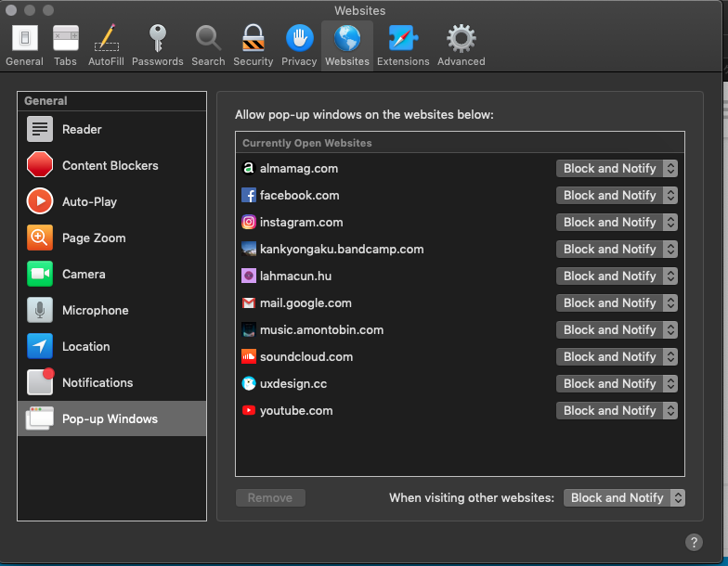Select the music.amontobin.com row text
The width and height of the screenshot is (728, 566).
click(321, 330)
